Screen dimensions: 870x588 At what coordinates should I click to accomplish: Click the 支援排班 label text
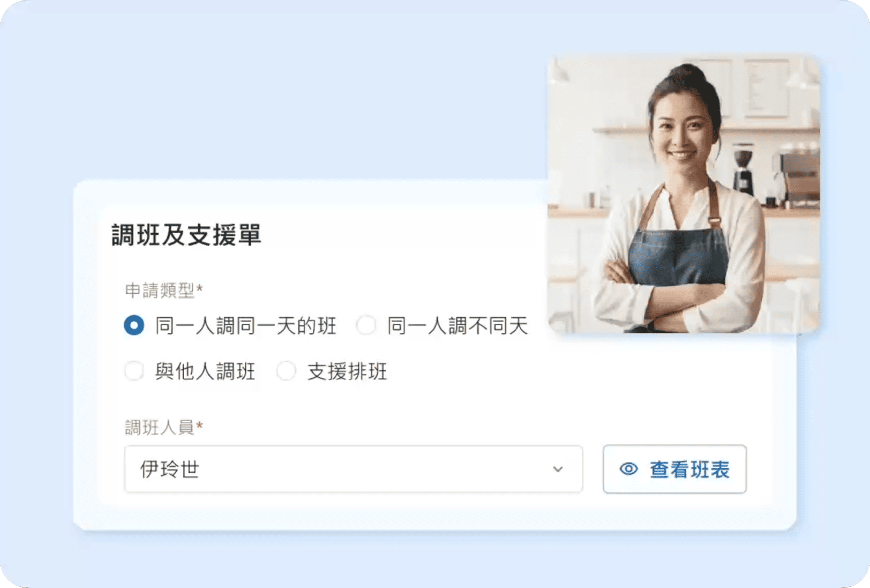click(347, 371)
